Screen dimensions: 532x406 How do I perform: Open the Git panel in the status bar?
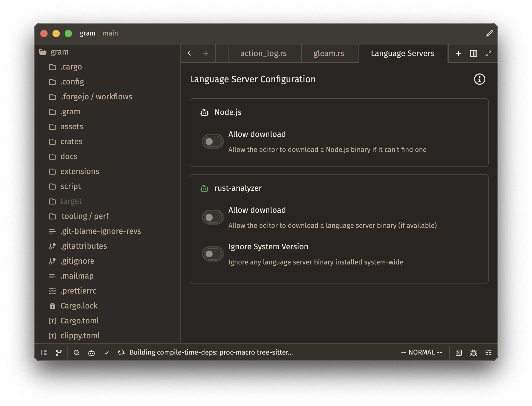click(58, 352)
